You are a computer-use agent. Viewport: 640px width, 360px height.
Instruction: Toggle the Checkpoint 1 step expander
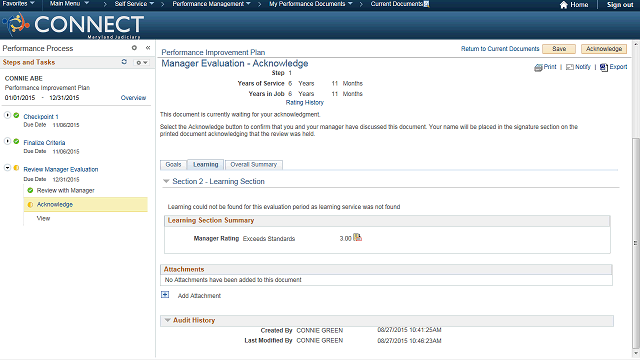7,116
